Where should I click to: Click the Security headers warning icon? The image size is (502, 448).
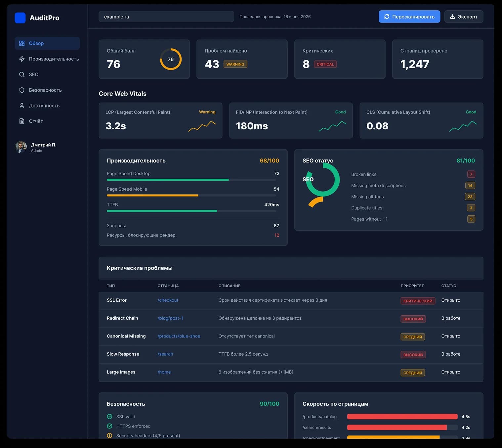[x=109, y=435]
